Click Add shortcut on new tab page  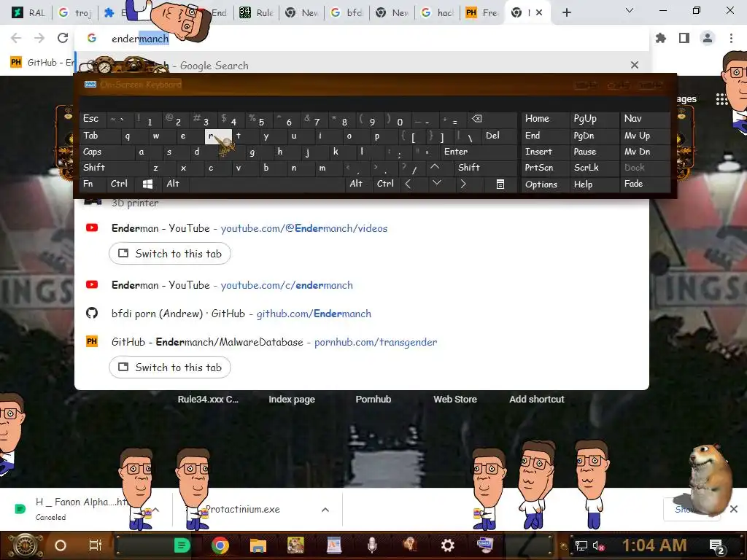click(x=536, y=400)
